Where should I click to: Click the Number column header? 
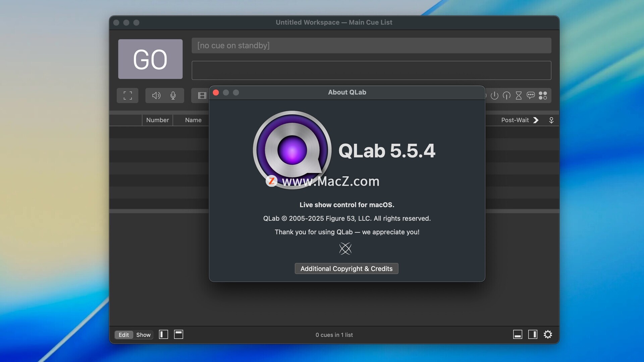(157, 120)
